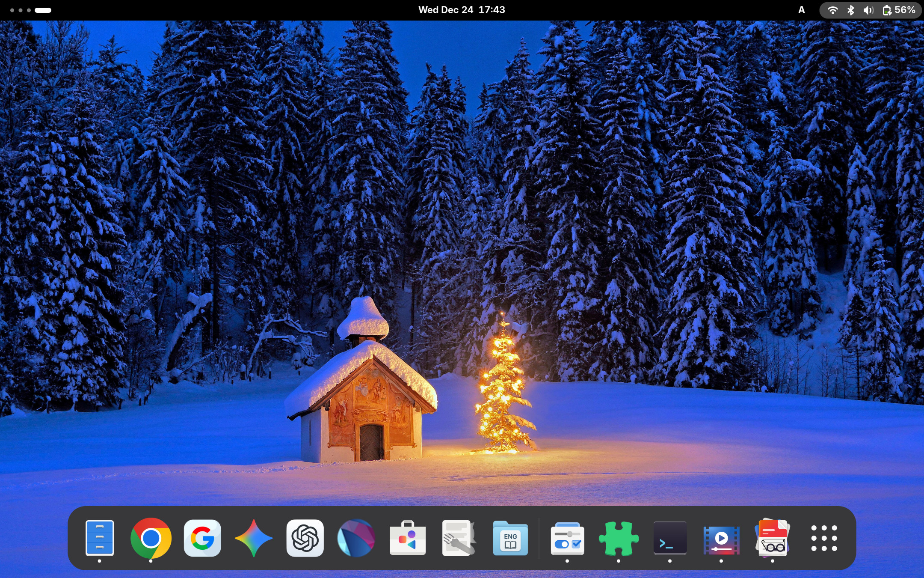
Task: Open the date and time calendar menu
Action: (462, 10)
